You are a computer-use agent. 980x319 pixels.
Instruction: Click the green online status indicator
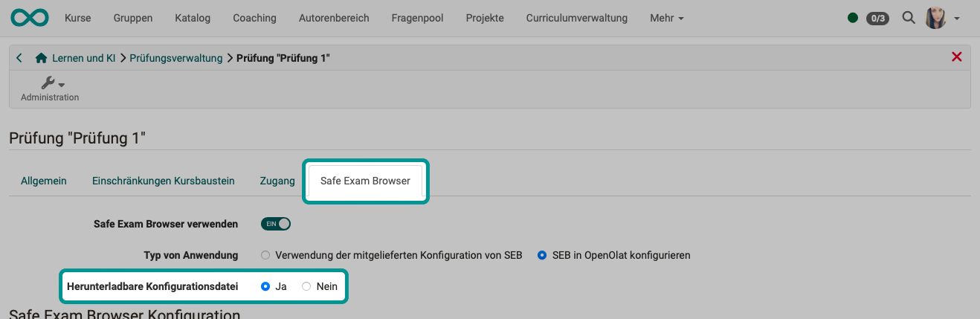[x=853, y=18]
